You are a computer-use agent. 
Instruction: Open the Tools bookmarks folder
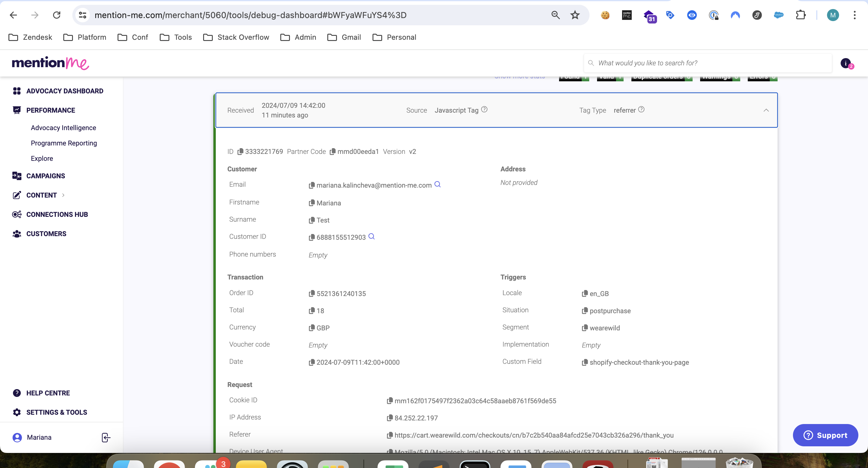(x=175, y=37)
